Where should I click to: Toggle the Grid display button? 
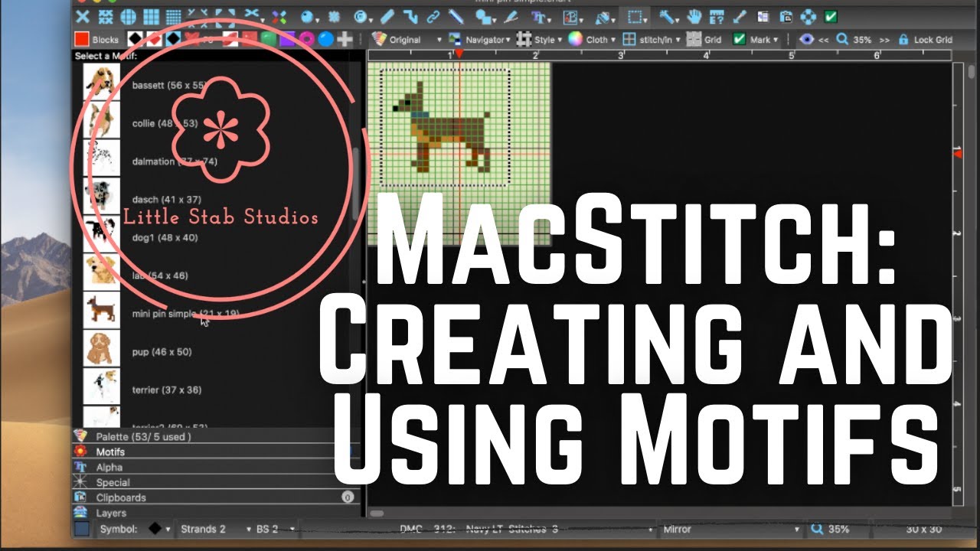pos(704,39)
